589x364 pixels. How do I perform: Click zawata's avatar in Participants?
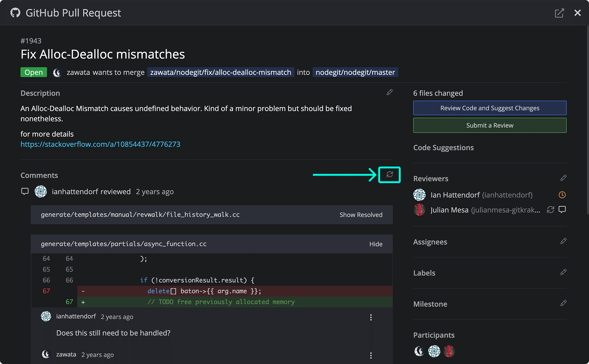point(419,351)
